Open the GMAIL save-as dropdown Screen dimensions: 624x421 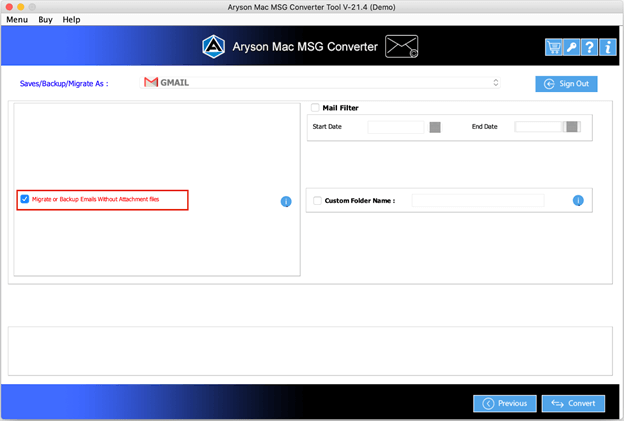click(320, 82)
